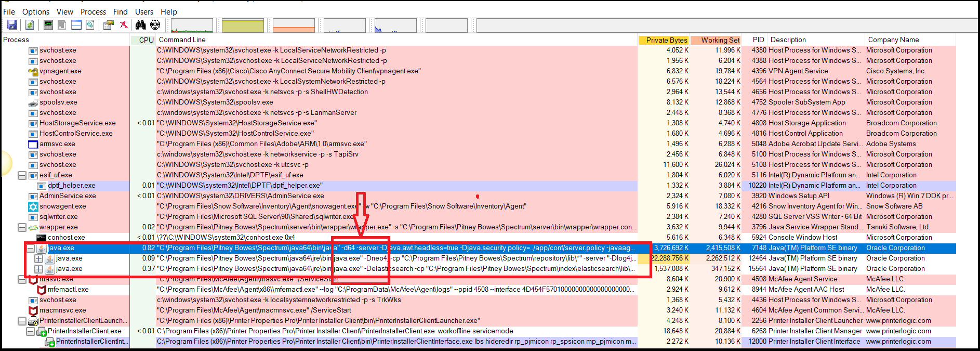The height and width of the screenshot is (351, 980).
Task: Open the View menu
Action: [65, 11]
